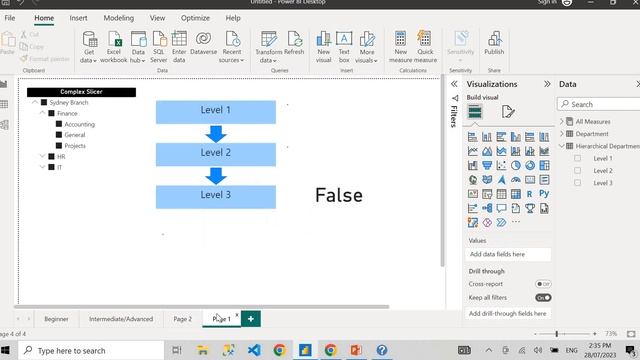The height and width of the screenshot is (360, 640).
Task: Expand HR node in slicer
Action: click(42, 156)
